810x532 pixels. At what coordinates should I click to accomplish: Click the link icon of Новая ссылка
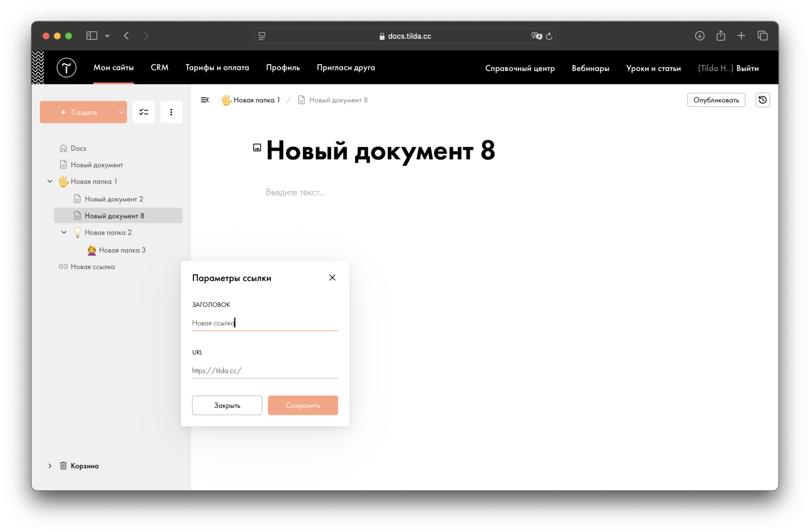(x=63, y=266)
